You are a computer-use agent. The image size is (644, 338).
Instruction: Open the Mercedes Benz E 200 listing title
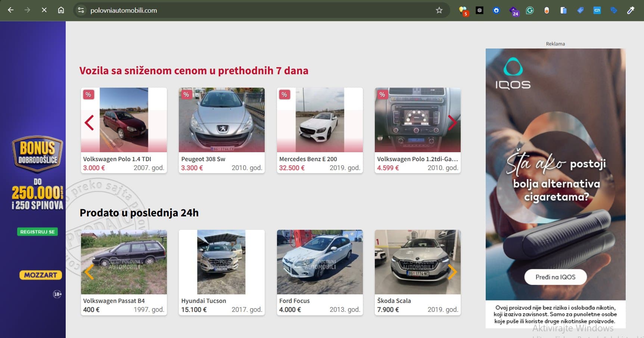(x=308, y=159)
